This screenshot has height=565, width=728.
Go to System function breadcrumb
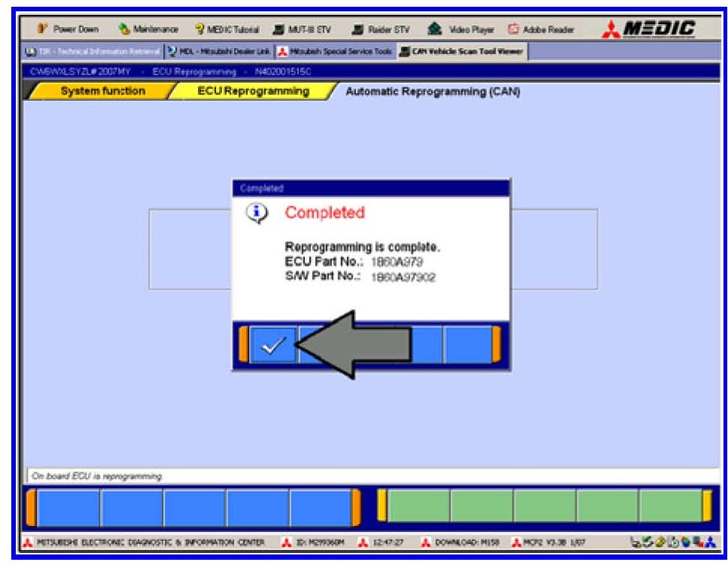(102, 91)
